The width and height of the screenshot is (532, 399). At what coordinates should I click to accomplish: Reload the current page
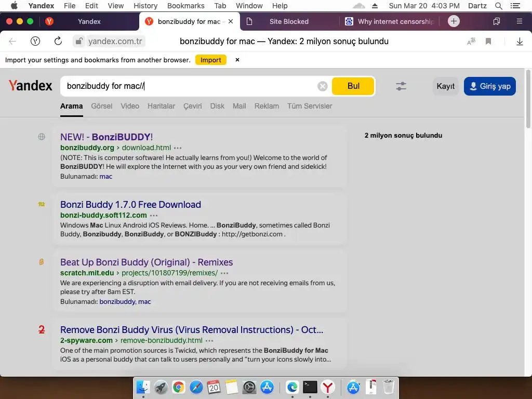[x=58, y=42]
